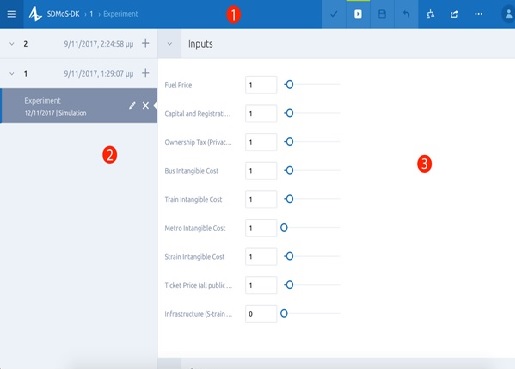Click Capital and Registration slider handle
The width and height of the screenshot is (515, 369).
(289, 113)
